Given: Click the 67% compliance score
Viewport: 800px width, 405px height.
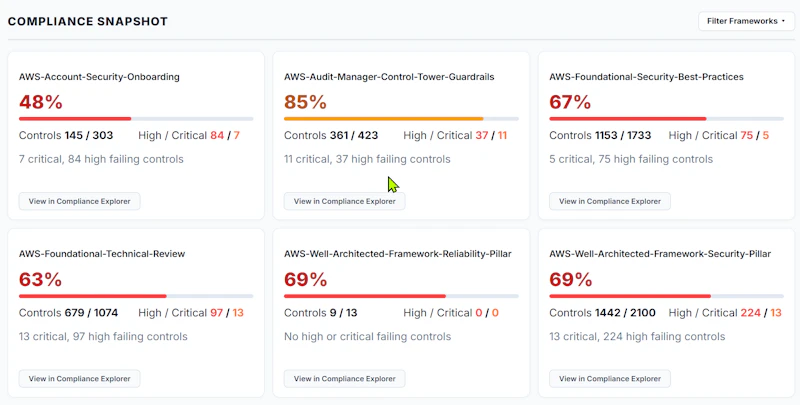Looking at the screenshot, I should [x=570, y=102].
